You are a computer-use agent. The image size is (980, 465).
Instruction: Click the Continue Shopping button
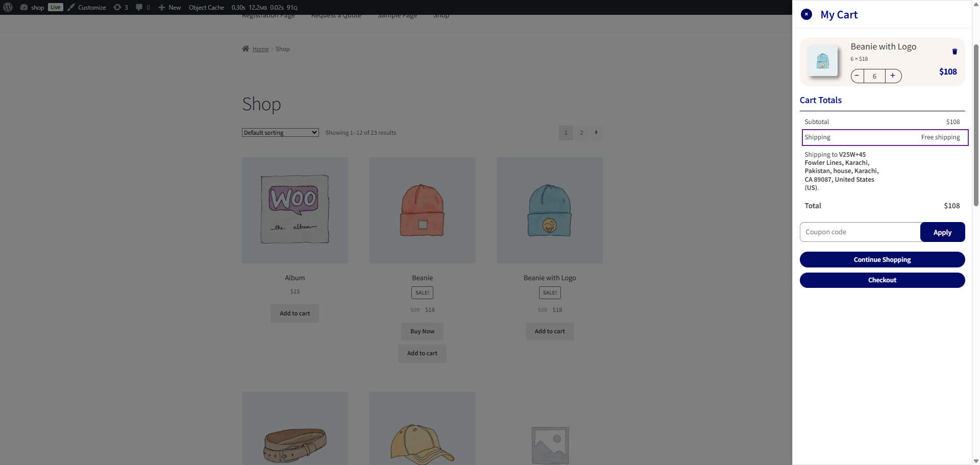click(882, 259)
